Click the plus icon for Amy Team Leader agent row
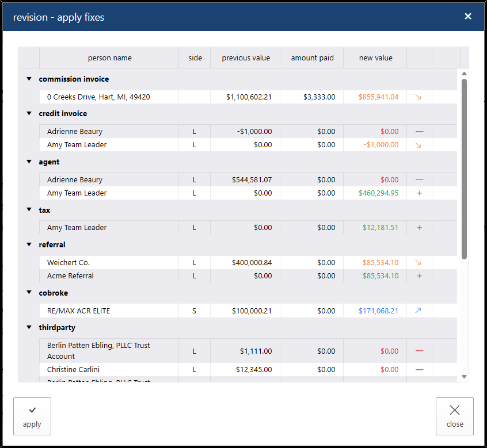 (419, 193)
